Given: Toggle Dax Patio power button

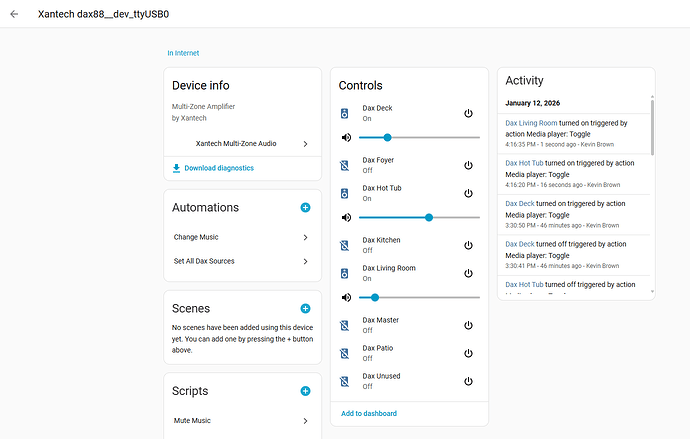Looking at the screenshot, I should coord(468,353).
